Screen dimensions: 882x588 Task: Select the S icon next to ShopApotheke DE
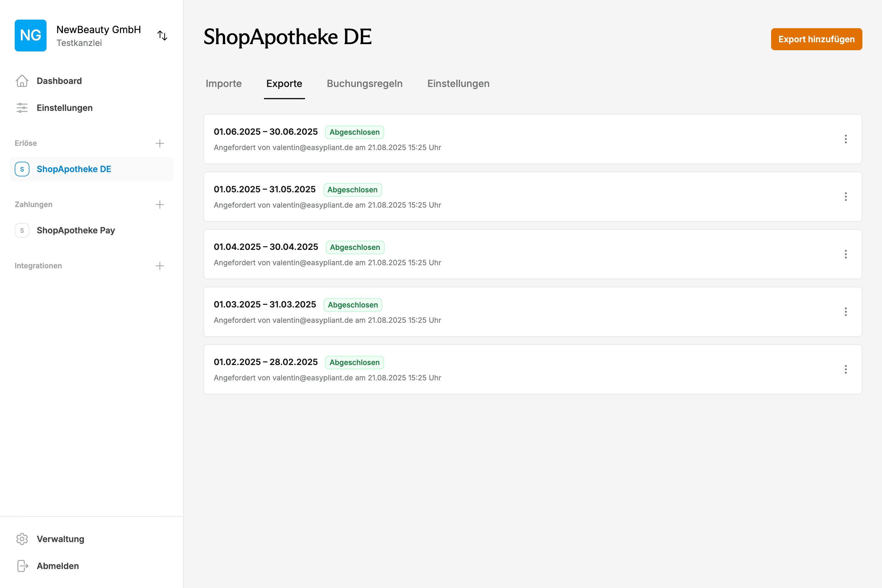coord(22,169)
